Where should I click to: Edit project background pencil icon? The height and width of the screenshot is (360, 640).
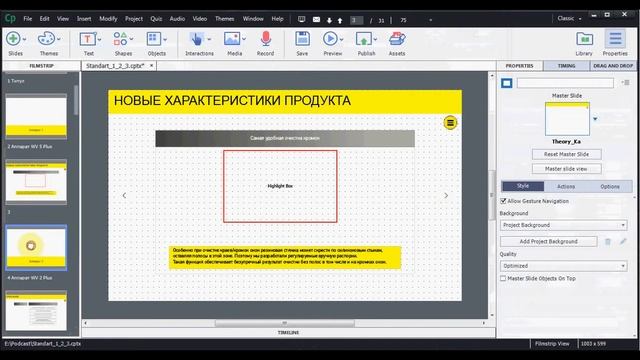[x=623, y=242]
